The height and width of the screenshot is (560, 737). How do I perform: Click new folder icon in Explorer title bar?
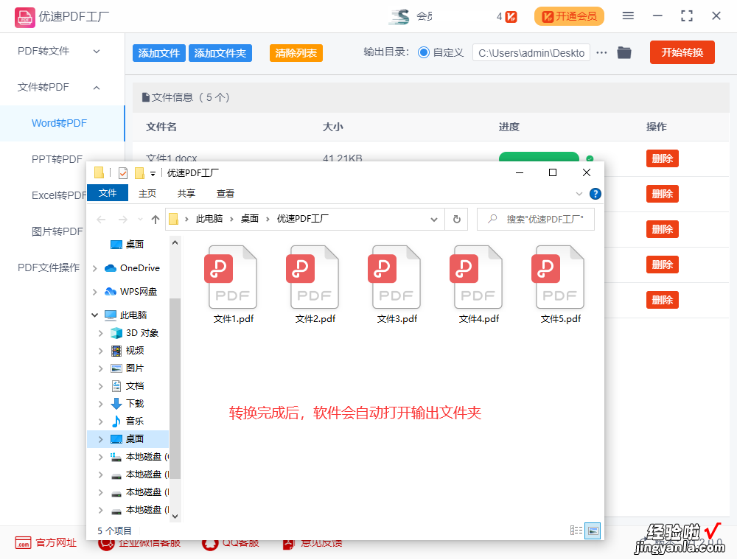click(x=139, y=173)
